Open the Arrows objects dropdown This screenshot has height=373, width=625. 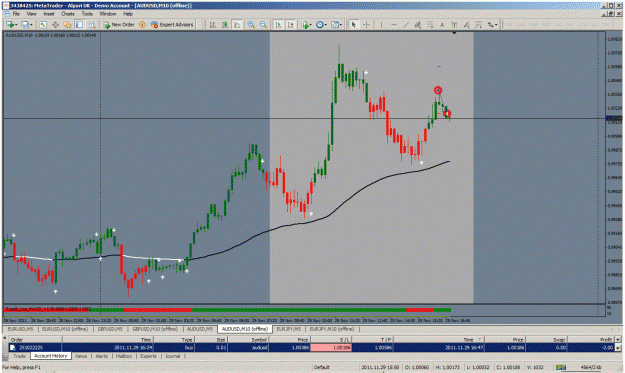coord(492,25)
